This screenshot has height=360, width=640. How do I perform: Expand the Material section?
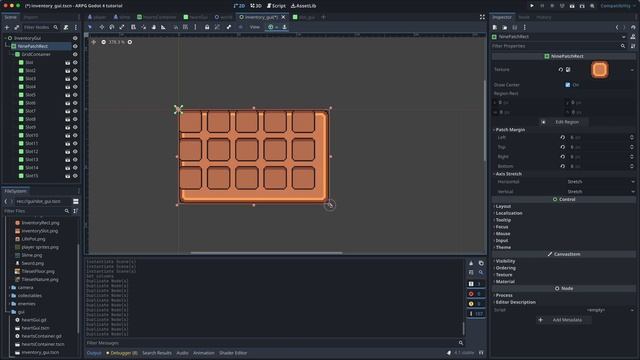click(x=504, y=282)
